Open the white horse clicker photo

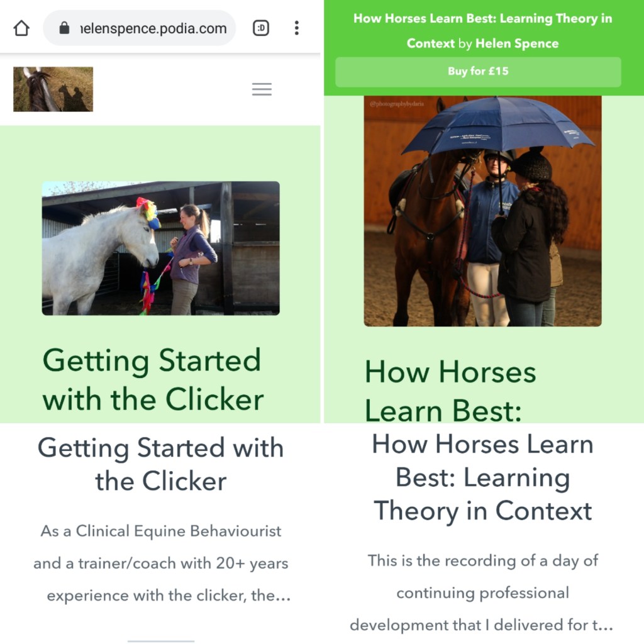[x=160, y=248]
